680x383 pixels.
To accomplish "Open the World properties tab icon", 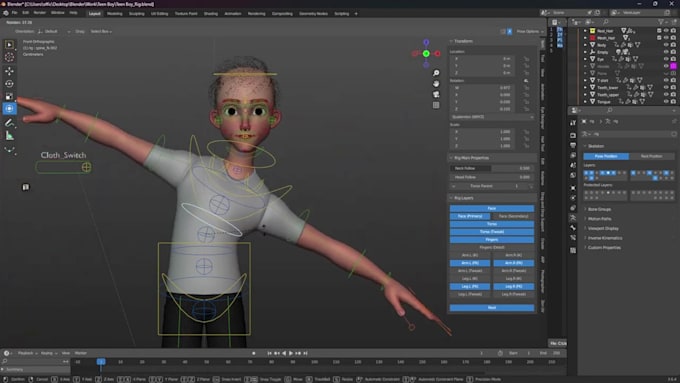I will (573, 175).
